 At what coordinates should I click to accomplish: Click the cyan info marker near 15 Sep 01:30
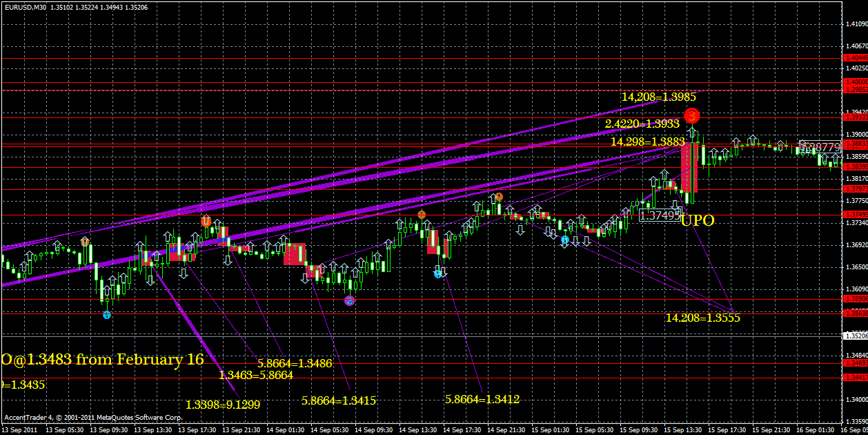tap(566, 240)
